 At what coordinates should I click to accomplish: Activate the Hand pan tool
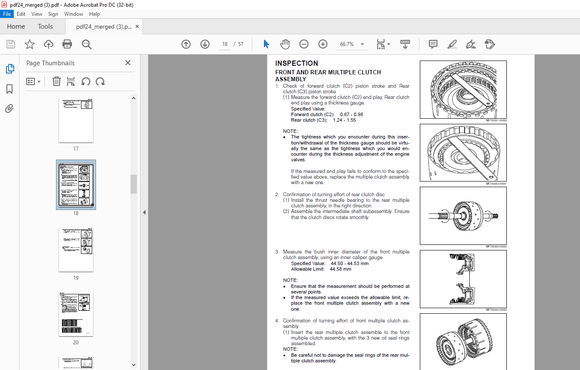coord(285,44)
